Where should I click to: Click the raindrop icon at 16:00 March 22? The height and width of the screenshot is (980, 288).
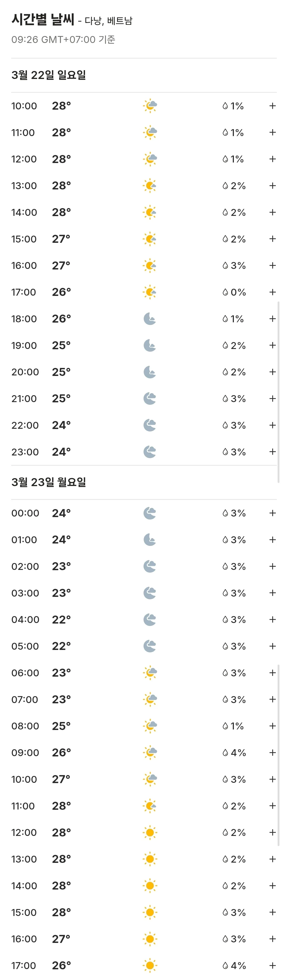(225, 265)
